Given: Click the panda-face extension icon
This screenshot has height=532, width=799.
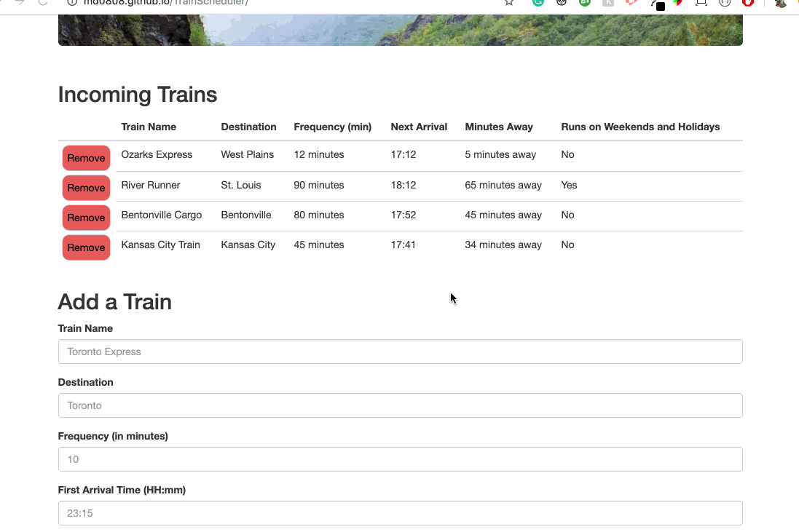Looking at the screenshot, I should click(x=561, y=3).
